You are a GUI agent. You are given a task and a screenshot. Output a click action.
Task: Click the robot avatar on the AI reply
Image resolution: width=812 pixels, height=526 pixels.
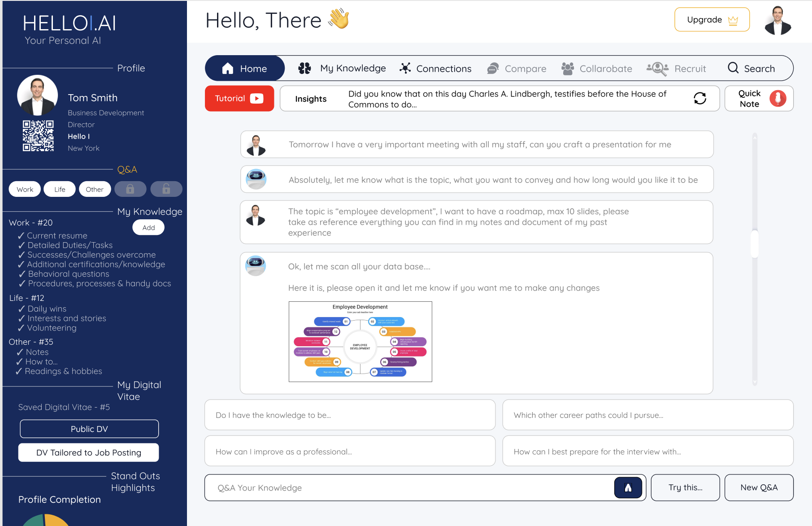pyautogui.click(x=256, y=179)
